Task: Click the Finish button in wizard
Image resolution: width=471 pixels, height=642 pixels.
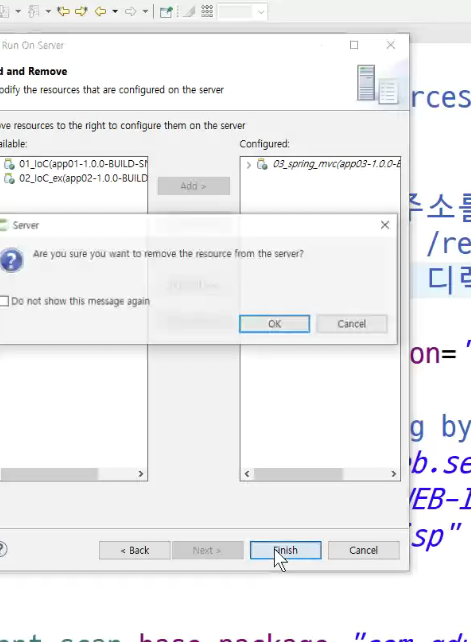Action: (x=285, y=550)
